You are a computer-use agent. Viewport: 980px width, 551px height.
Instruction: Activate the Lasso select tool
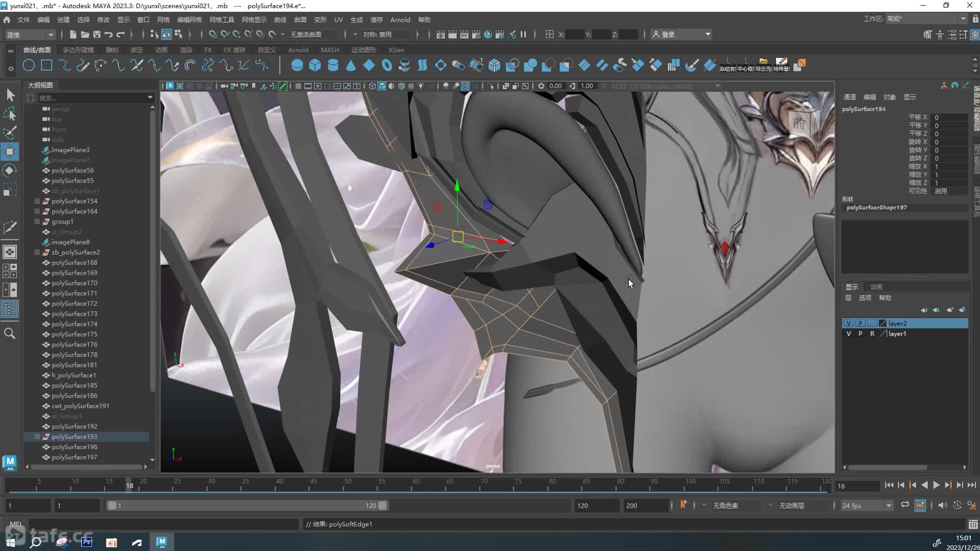tap(10, 114)
